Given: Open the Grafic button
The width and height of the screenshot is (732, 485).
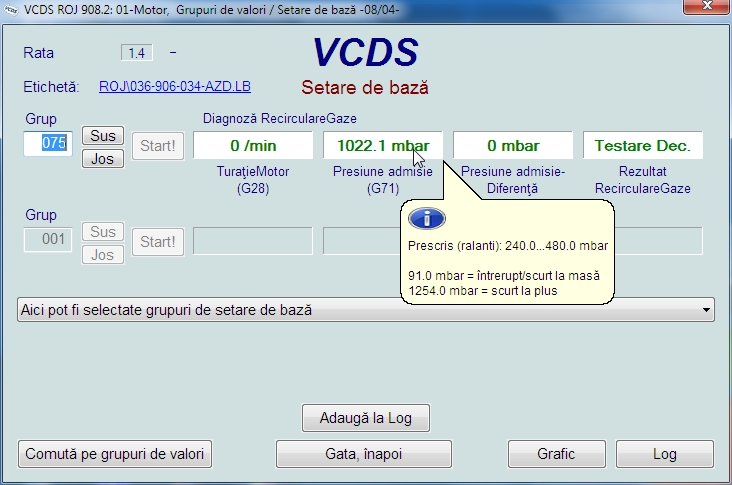Looking at the screenshot, I should coord(556,454).
